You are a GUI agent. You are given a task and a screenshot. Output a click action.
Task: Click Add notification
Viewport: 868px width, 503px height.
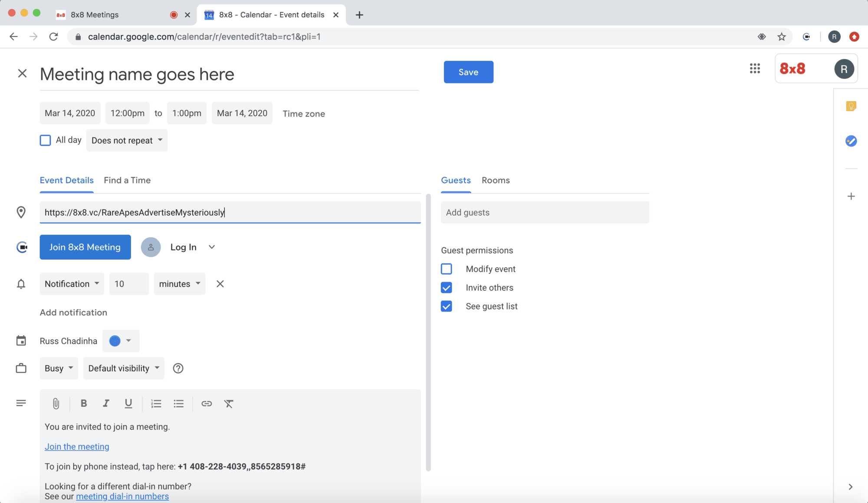(x=73, y=312)
